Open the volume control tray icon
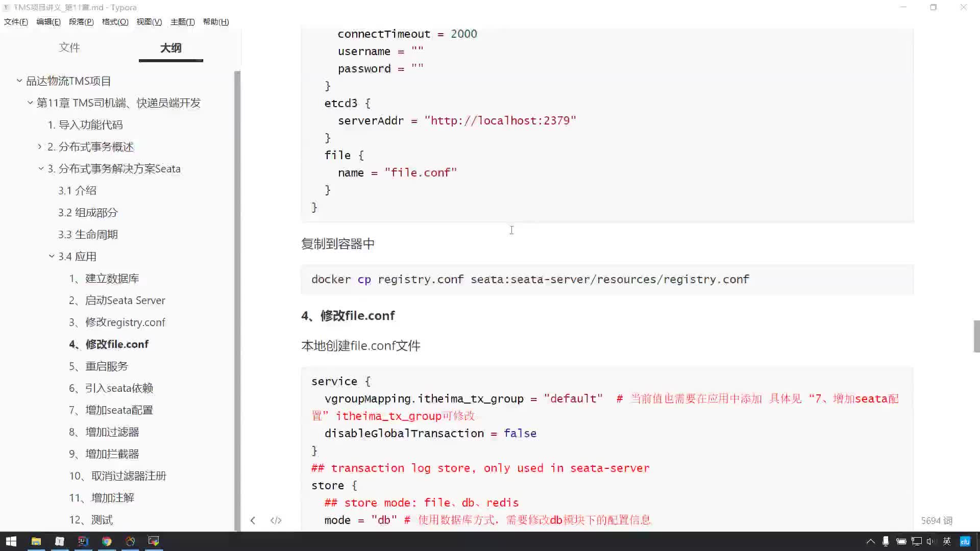980x551 pixels. click(930, 541)
